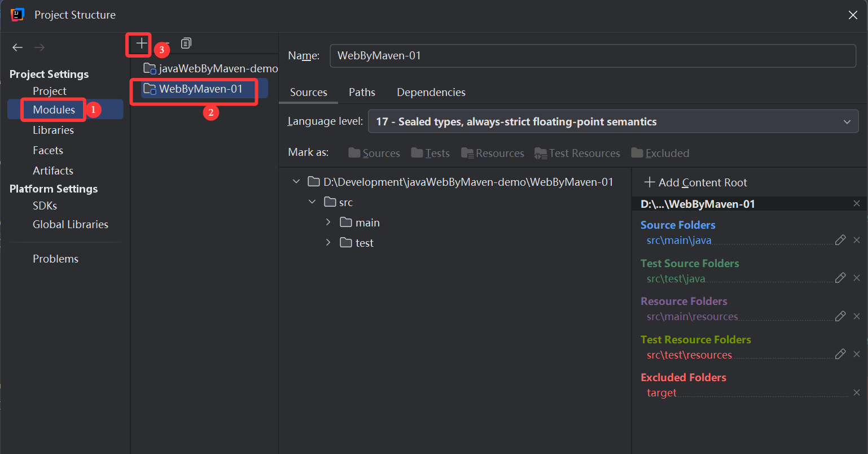This screenshot has height=454, width=868.
Task: Mark folder as Test Resources
Action: pyautogui.click(x=577, y=153)
